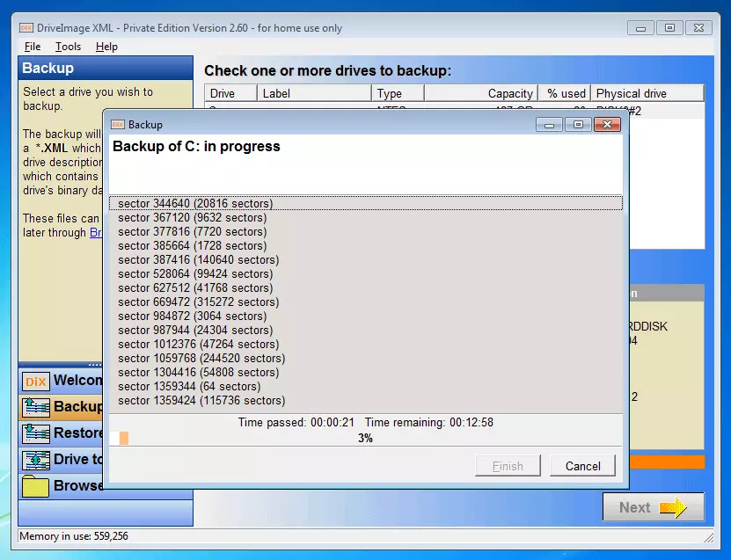731x560 pixels.
Task: Maximize the Backup dialog window
Action: pyautogui.click(x=578, y=125)
